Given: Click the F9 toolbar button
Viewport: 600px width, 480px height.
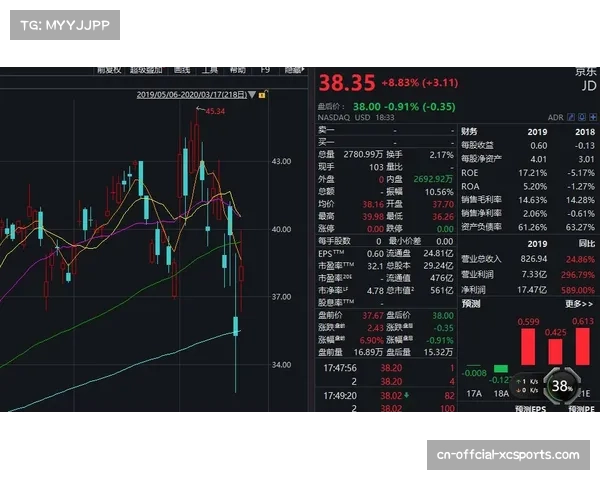Looking at the screenshot, I should coord(265,70).
